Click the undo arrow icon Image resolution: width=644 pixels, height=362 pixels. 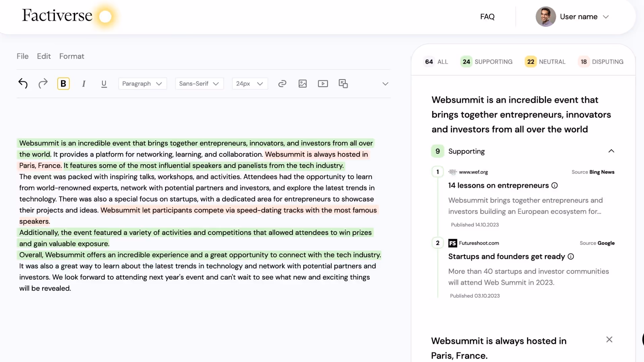tap(23, 83)
